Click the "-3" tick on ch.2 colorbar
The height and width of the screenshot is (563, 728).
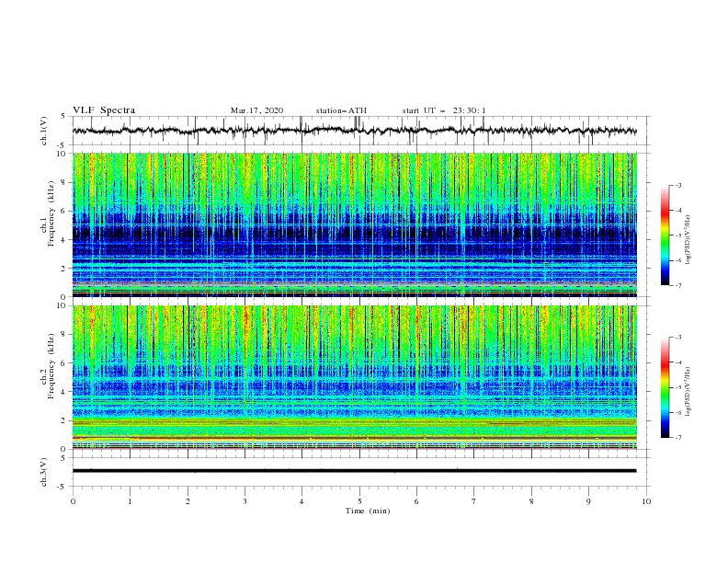(x=678, y=338)
